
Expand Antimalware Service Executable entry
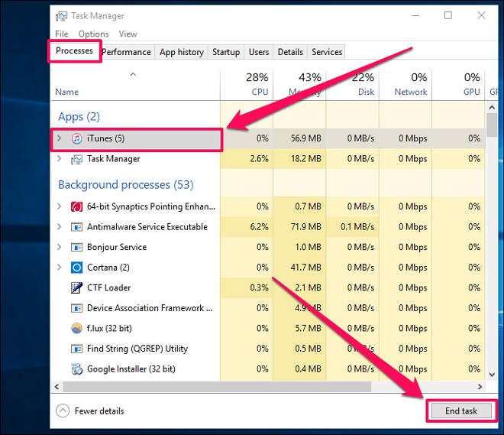coord(59,226)
